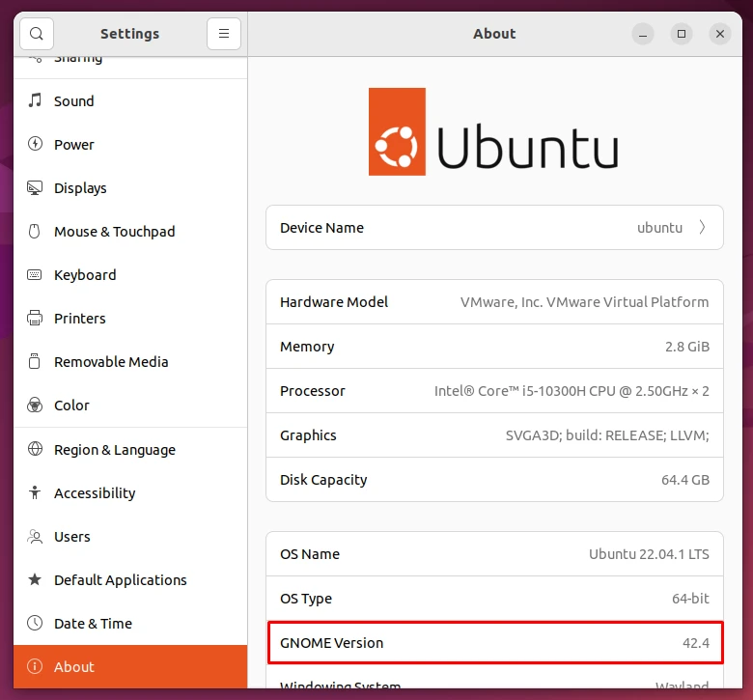Screen dimensions: 753x700
Task: Click the Processor value Intel Core i5-10300H
Action: point(572,391)
